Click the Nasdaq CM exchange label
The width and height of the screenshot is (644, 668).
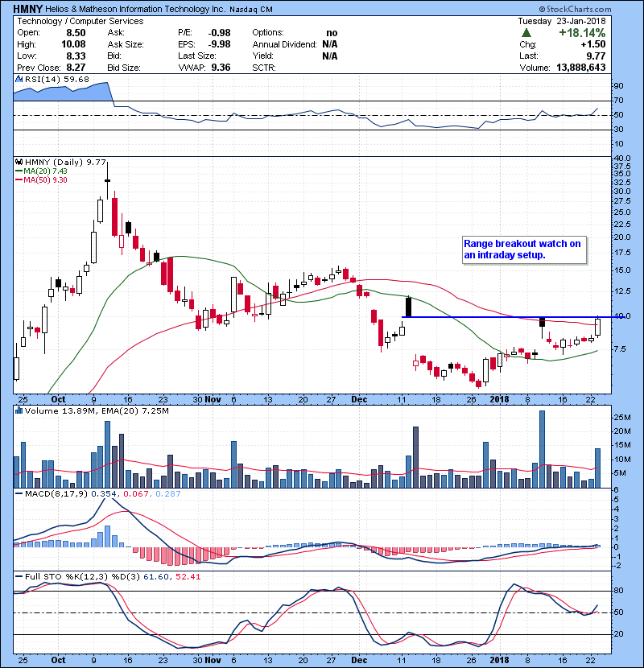click(251, 9)
